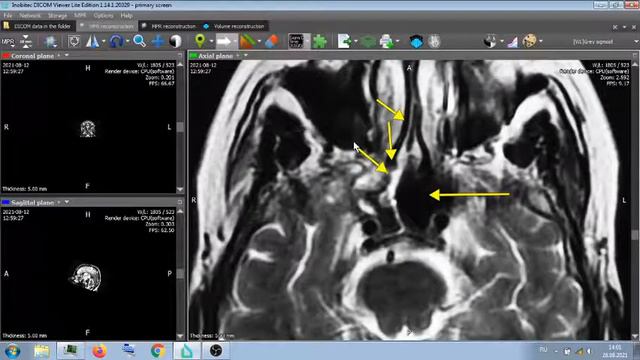Open the Help menu
Screen dimensions: 640x360
click(x=127, y=16)
